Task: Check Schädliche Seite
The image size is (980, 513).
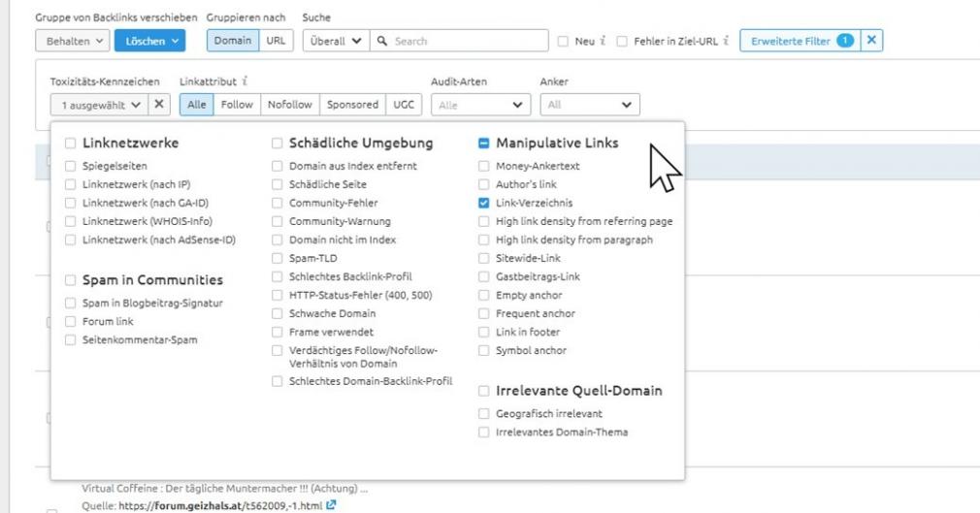Action: [x=277, y=184]
